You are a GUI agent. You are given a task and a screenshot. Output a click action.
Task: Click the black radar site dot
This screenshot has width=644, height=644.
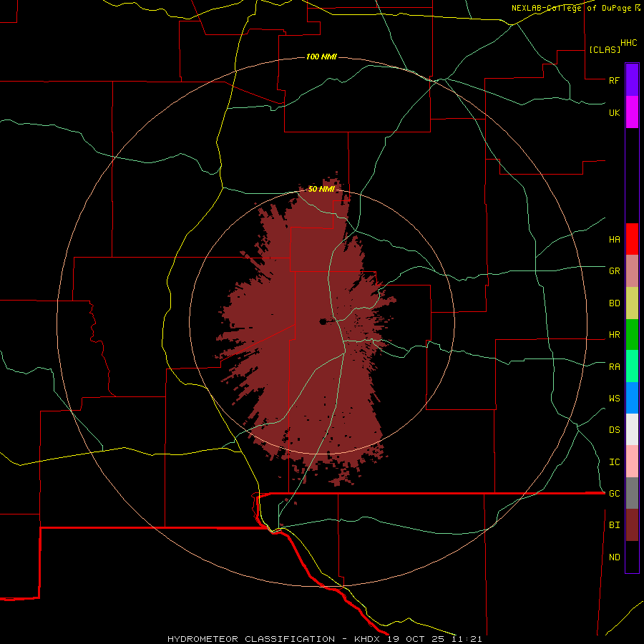pos(323,321)
